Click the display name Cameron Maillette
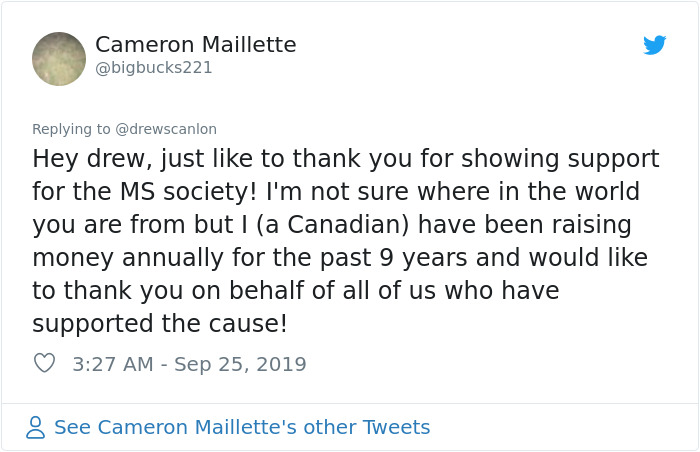 coord(195,45)
